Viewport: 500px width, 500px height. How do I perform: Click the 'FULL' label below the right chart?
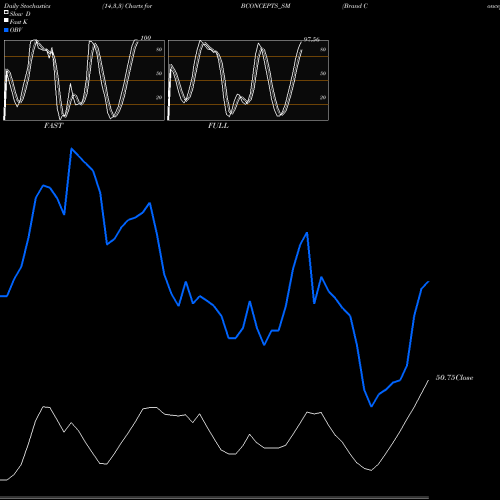click(x=218, y=126)
